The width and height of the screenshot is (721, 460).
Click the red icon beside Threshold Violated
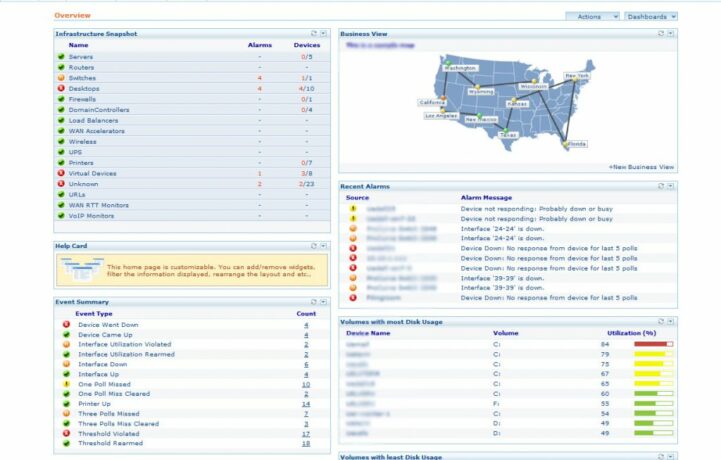pos(66,433)
